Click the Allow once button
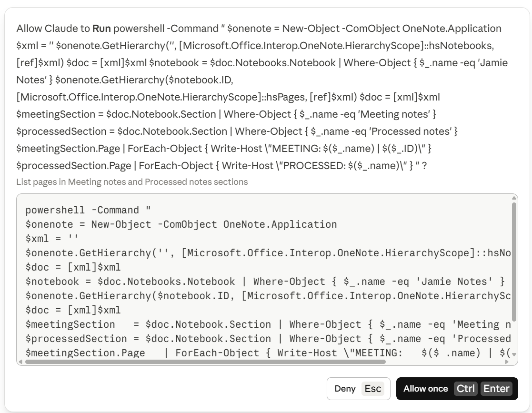 click(457, 389)
